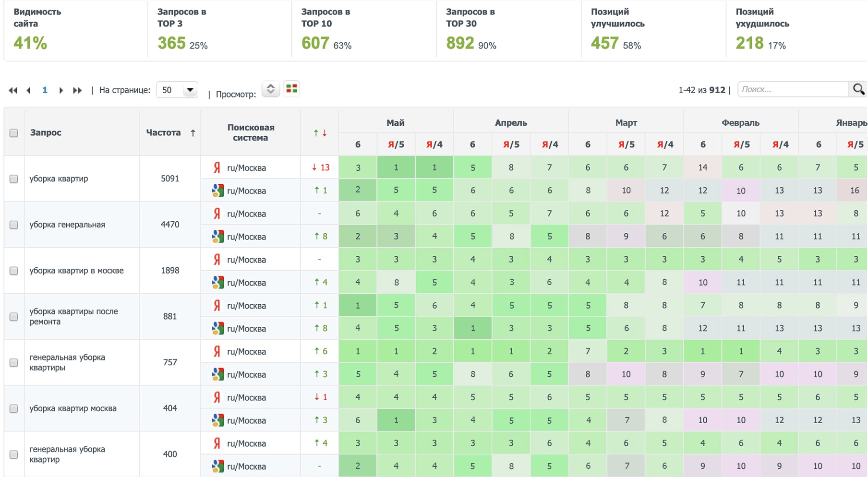Screen dimensions: 868x477
Task: Click into the 'Поиск...' search field
Action: [x=792, y=89]
